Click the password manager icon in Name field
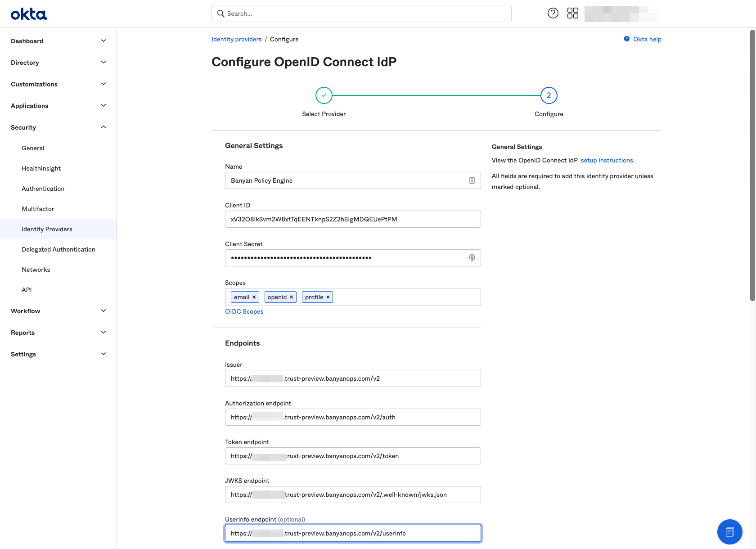This screenshot has height=549, width=756. (472, 180)
